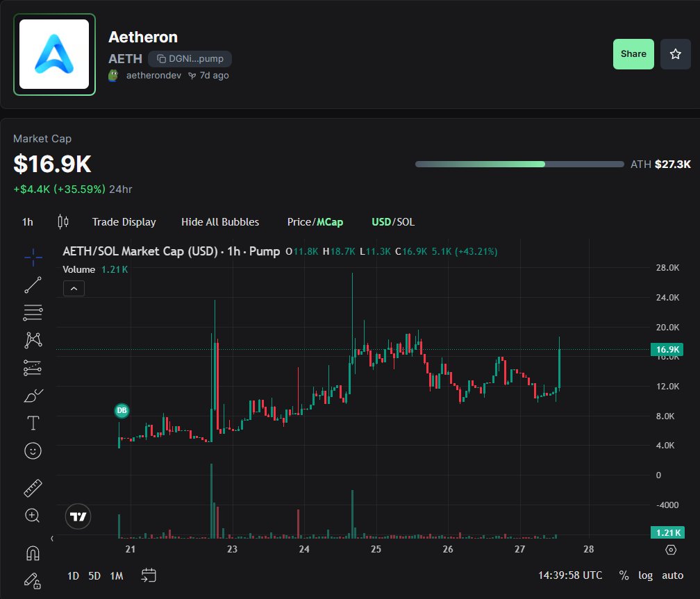Click the ATH progress bar
Image resolution: width=700 pixels, height=599 pixels.
point(519,164)
